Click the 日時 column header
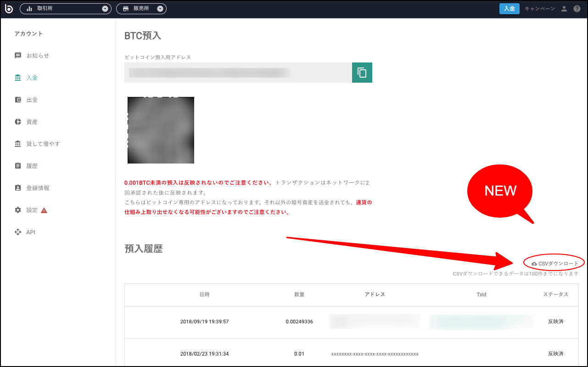This screenshot has width=588, height=367. pos(204,294)
